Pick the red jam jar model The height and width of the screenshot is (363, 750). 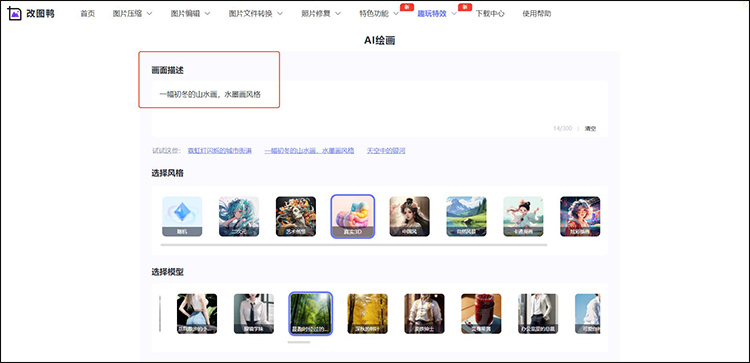click(482, 314)
